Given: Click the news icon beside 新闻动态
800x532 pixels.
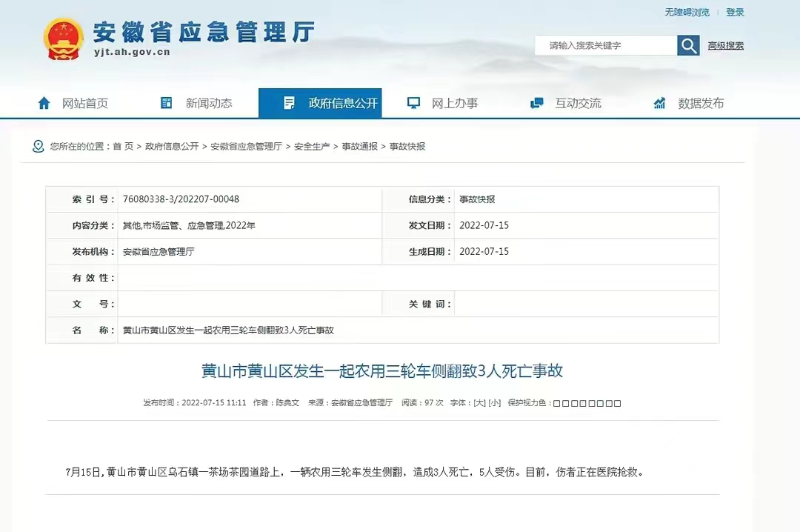Looking at the screenshot, I should point(167,103).
